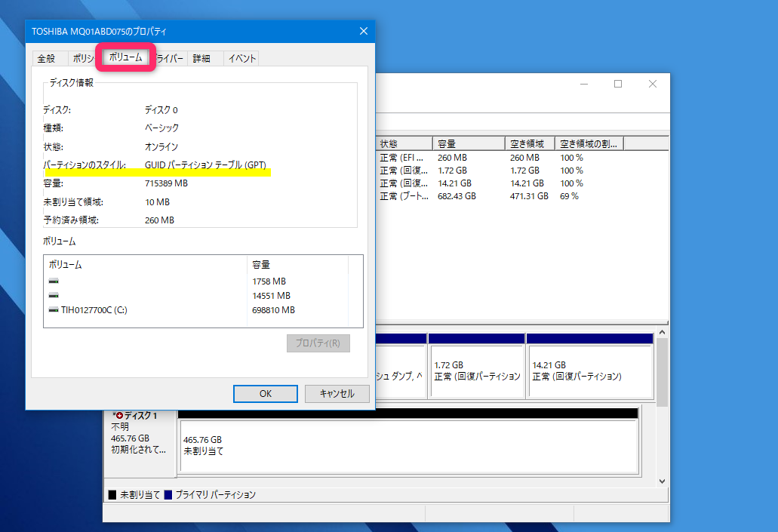Click the black unallocated legend square
Image resolution: width=778 pixels, height=532 pixels.
point(112,495)
